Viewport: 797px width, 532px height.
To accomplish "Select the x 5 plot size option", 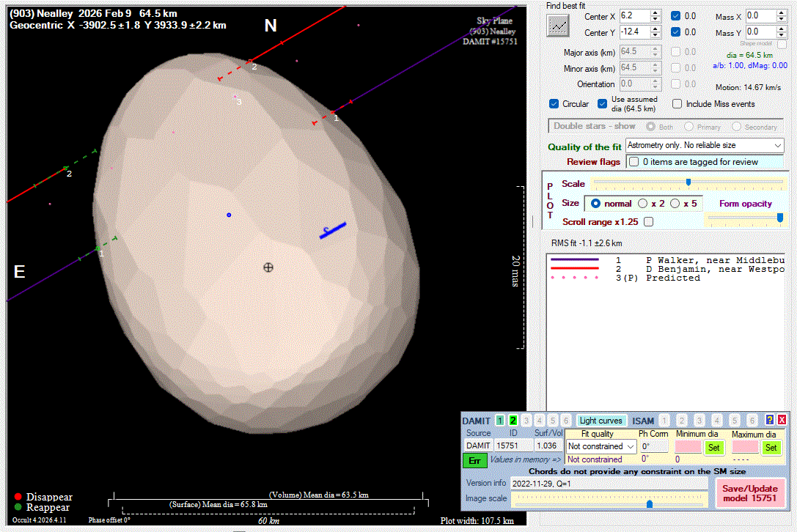I will point(675,203).
